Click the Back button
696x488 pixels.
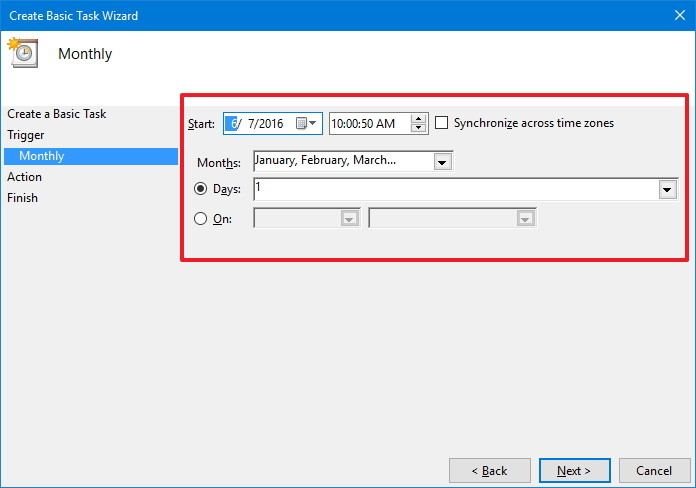[490, 470]
